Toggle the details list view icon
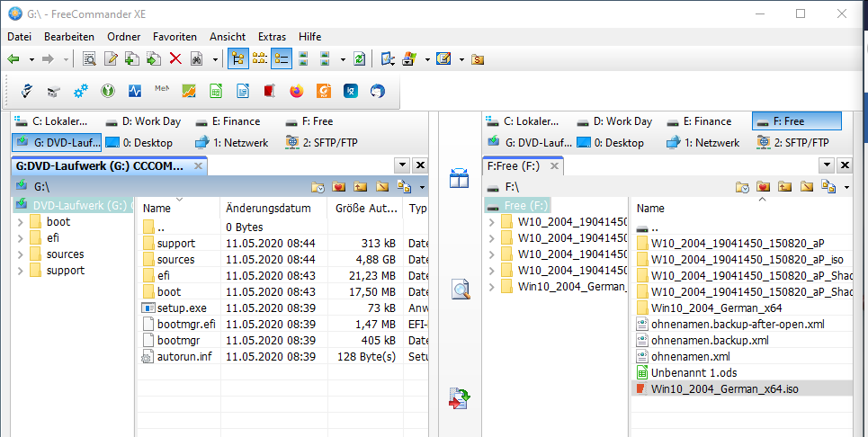868x437 pixels. 282,58
